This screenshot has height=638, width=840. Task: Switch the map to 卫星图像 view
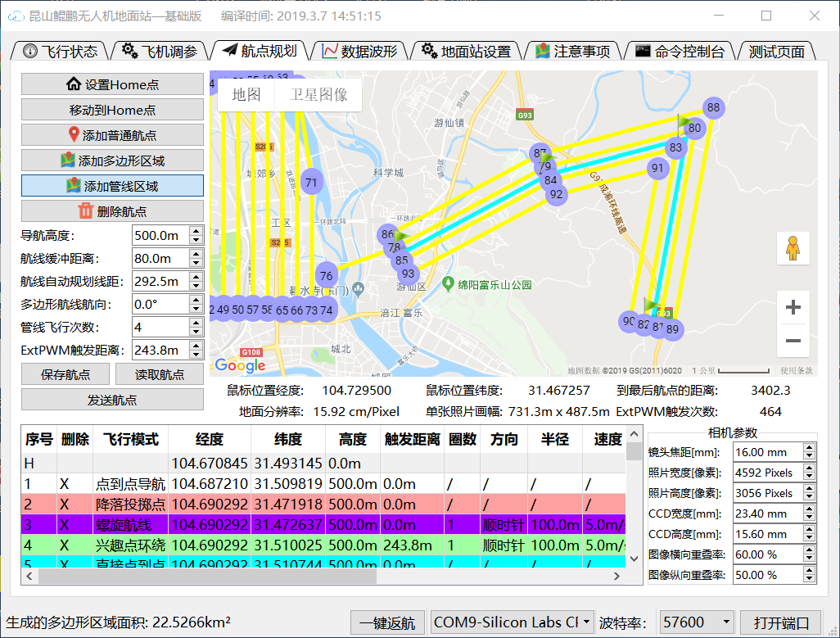[318, 95]
